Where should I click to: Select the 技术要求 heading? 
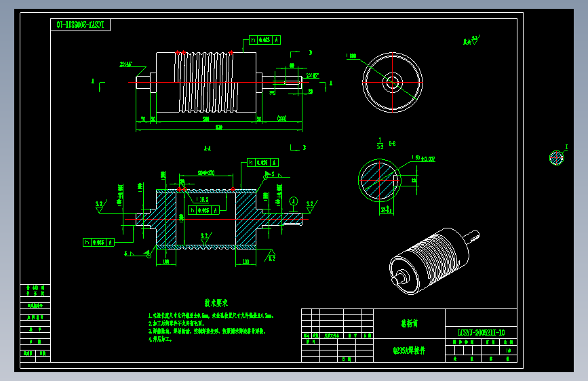click(216, 302)
